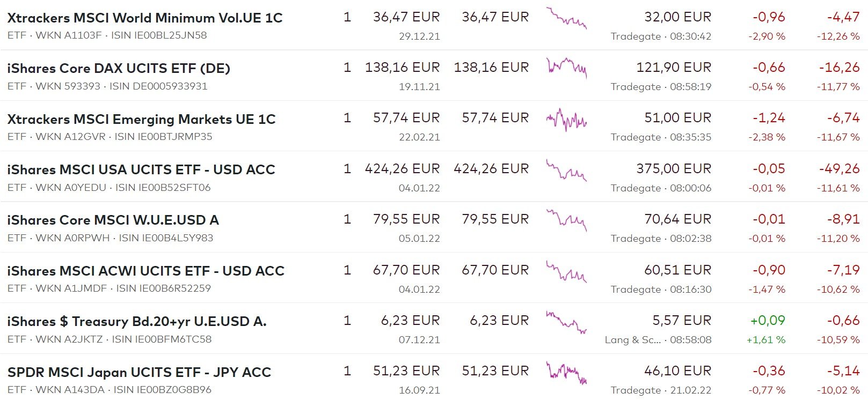
Task: Go to iShares MSCI USA UCITS ETF details
Action: click(x=141, y=169)
